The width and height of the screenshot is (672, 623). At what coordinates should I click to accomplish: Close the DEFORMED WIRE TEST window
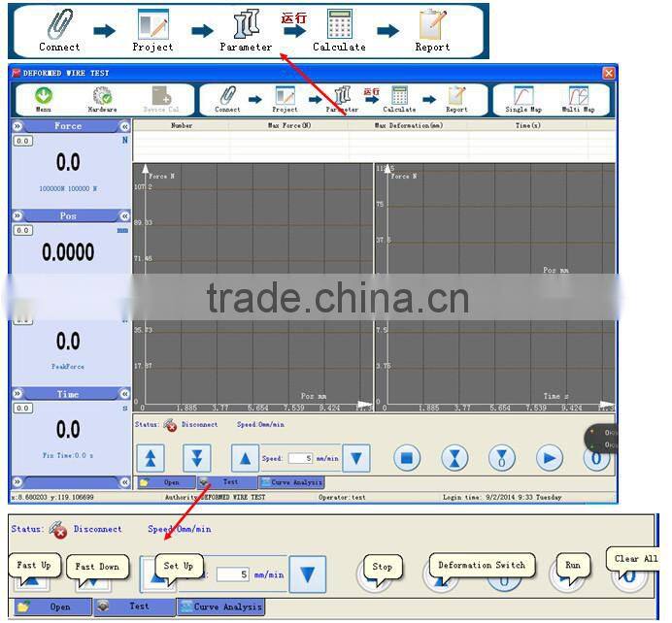click(x=608, y=73)
